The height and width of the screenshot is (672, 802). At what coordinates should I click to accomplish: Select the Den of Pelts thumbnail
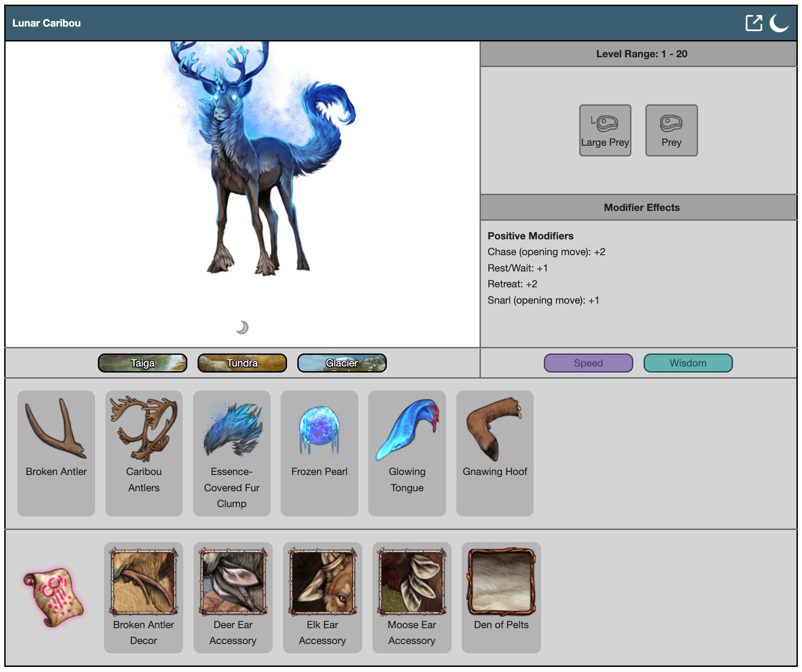[501, 582]
